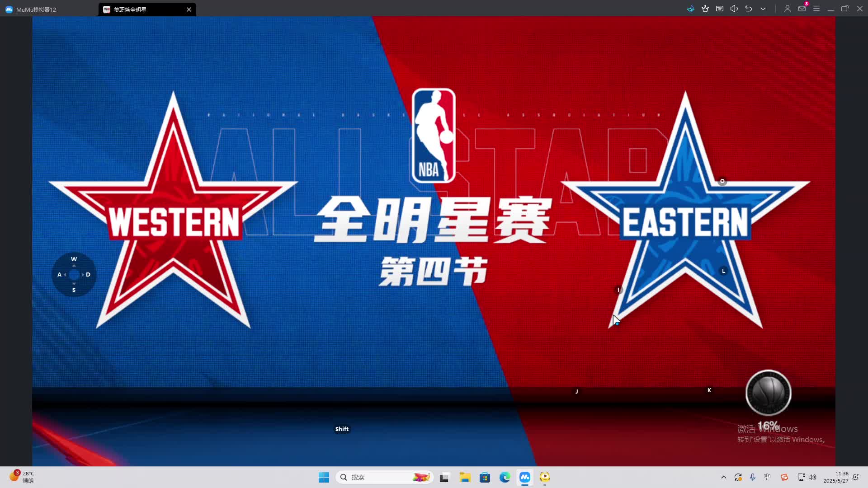Open the hamburger menu in title bar
The image size is (868, 488).
[x=816, y=9]
